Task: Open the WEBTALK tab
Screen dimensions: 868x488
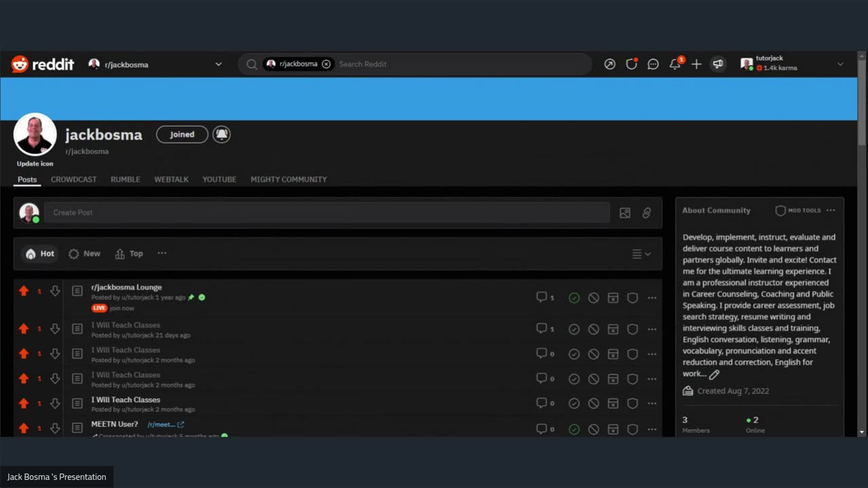Action: point(172,180)
